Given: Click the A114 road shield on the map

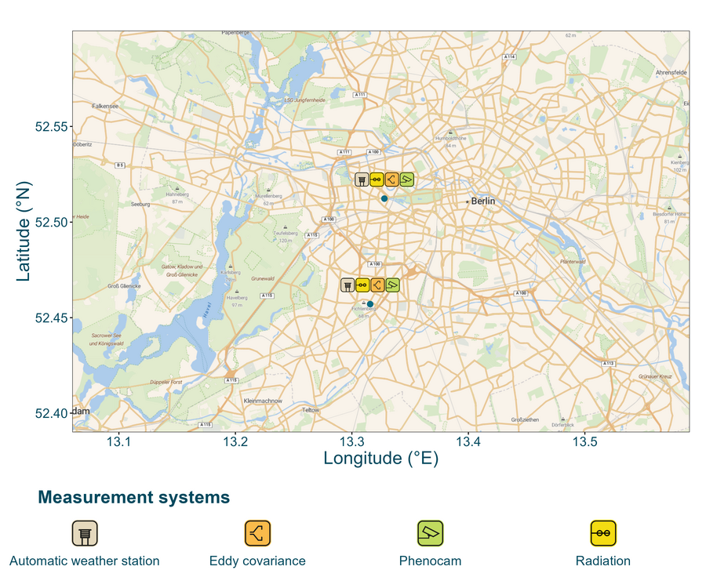Looking at the screenshot, I should [509, 56].
